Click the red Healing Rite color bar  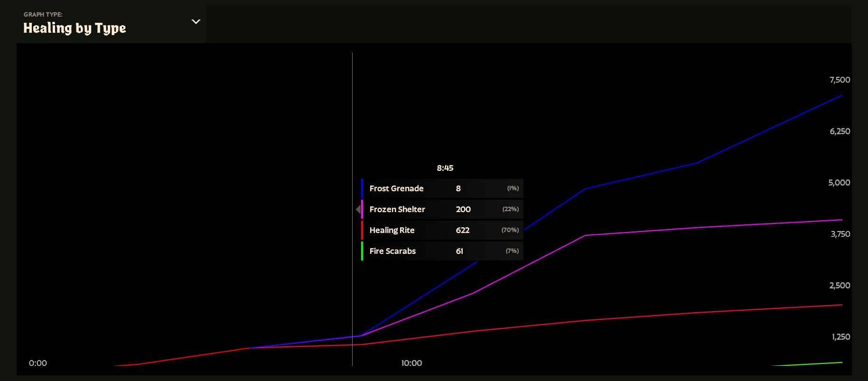tap(362, 230)
